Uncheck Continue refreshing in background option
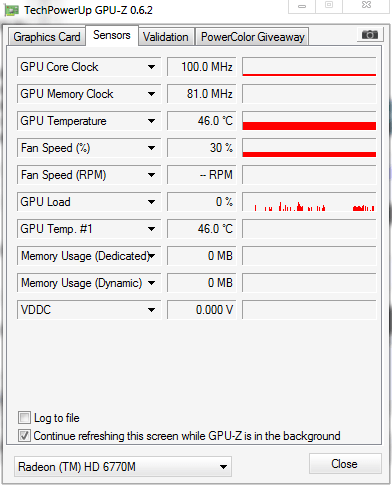This screenshot has height=486, width=392. pyautogui.click(x=24, y=435)
